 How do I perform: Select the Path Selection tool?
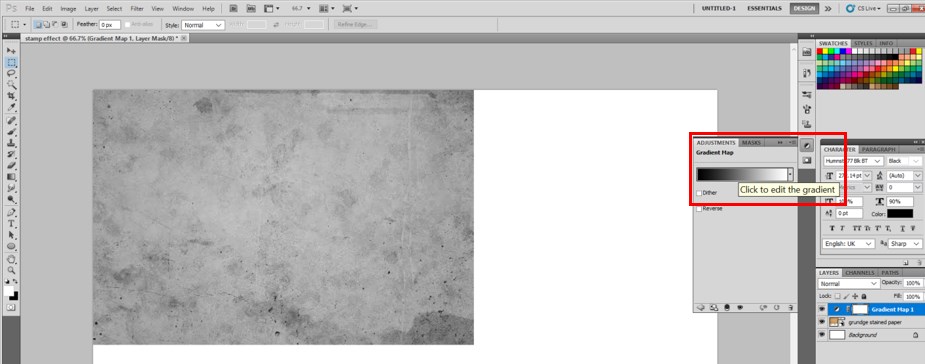click(x=11, y=235)
